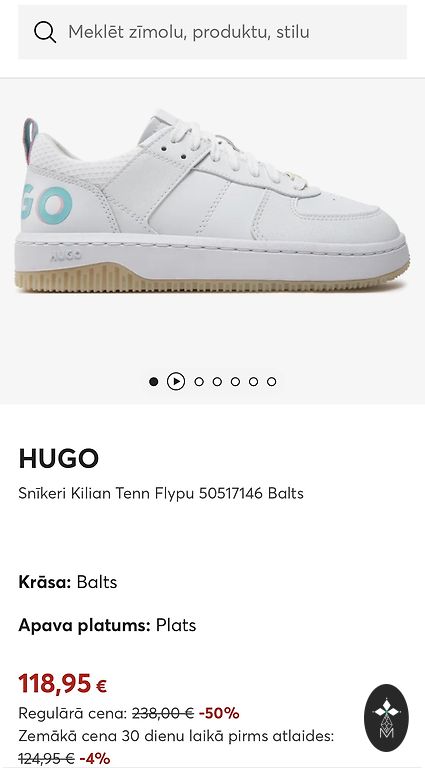
Task: Select the fifth carousel indicator dot
Action: click(235, 382)
